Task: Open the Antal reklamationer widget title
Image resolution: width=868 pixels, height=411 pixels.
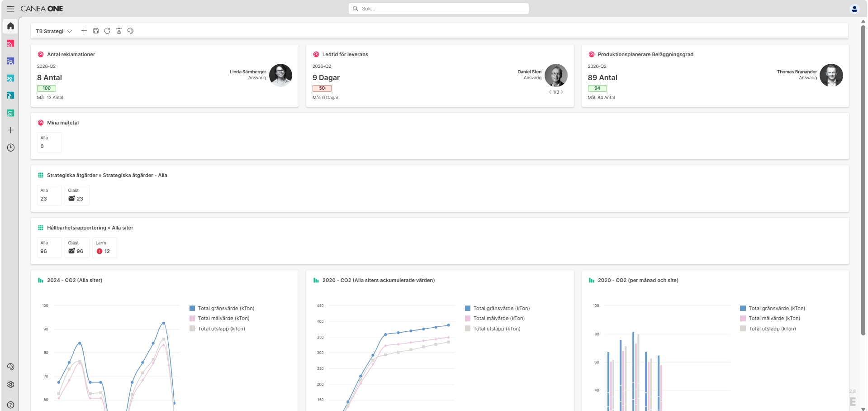Action: point(71,54)
